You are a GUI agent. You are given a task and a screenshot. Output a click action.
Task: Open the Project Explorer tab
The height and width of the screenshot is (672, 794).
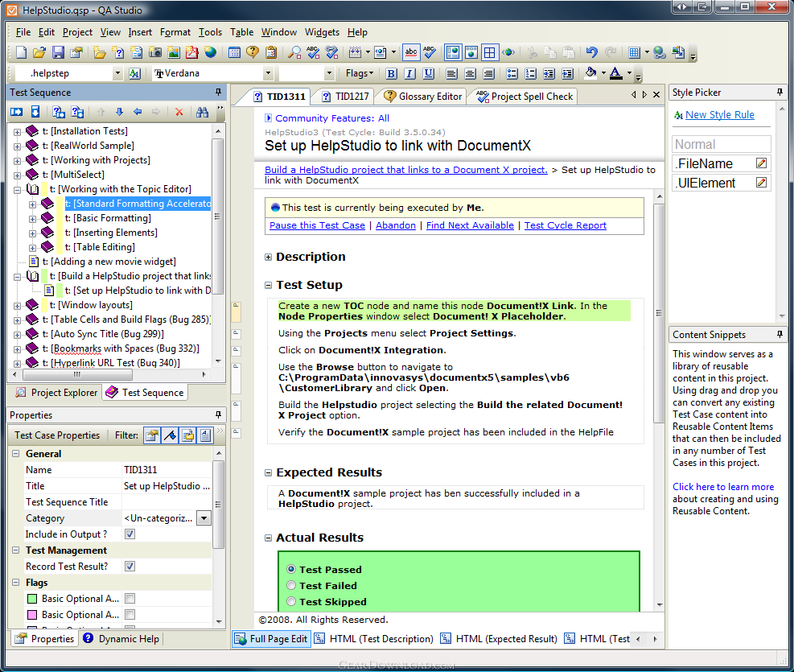pyautogui.click(x=56, y=393)
